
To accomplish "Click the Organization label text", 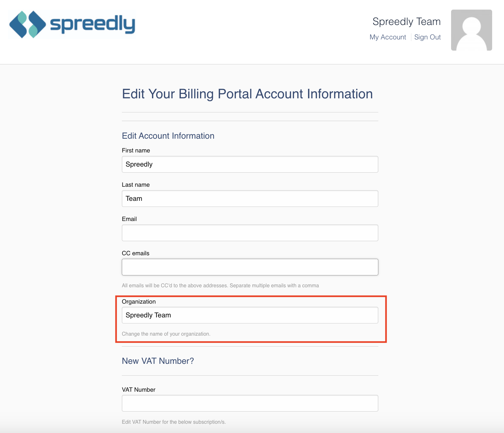I will click(x=139, y=302).
